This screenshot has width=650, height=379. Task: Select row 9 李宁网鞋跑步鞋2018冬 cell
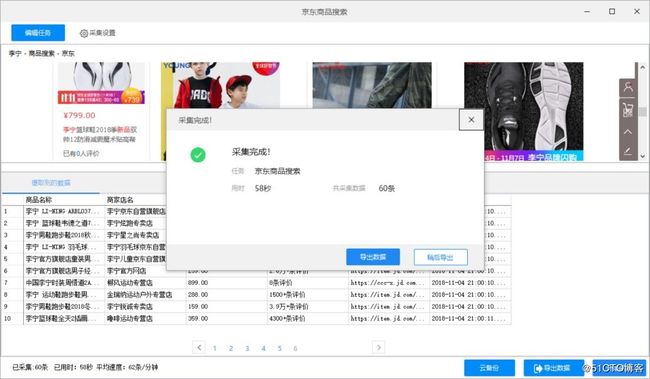[x=63, y=307]
